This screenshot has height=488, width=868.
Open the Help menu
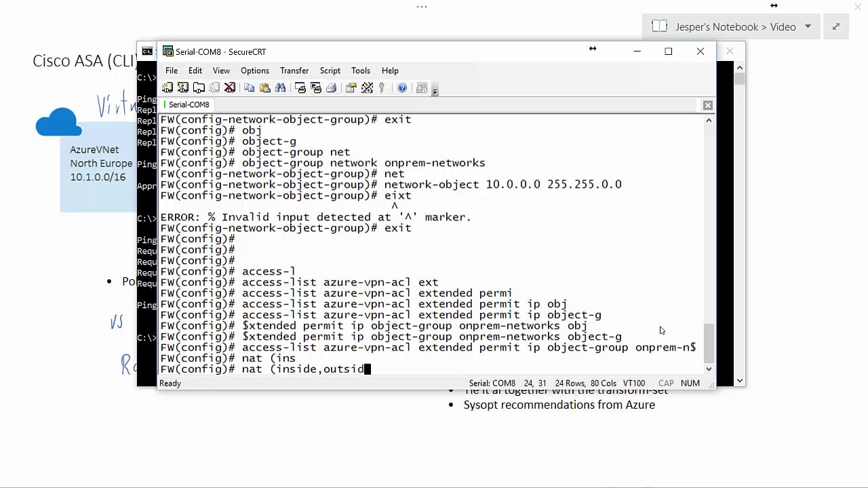390,70
